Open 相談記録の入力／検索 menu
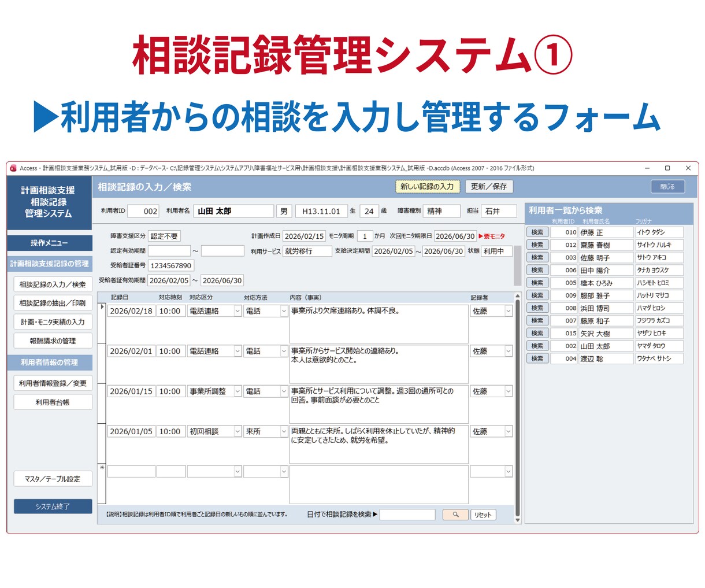Image resolution: width=705 pixels, height=588 pixels. click(x=53, y=284)
